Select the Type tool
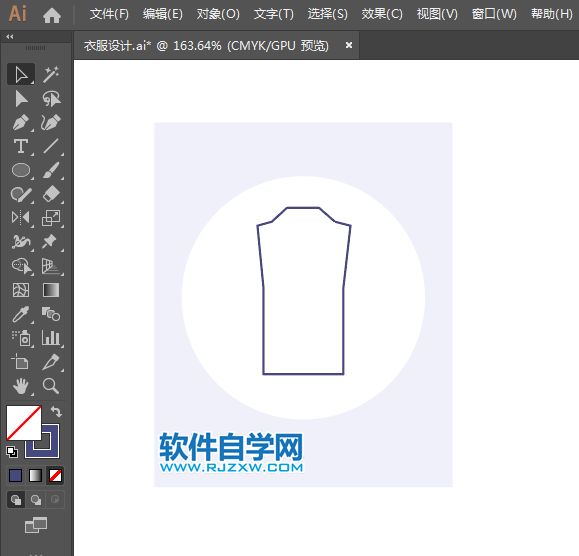Image resolution: width=579 pixels, height=556 pixels. click(21, 147)
